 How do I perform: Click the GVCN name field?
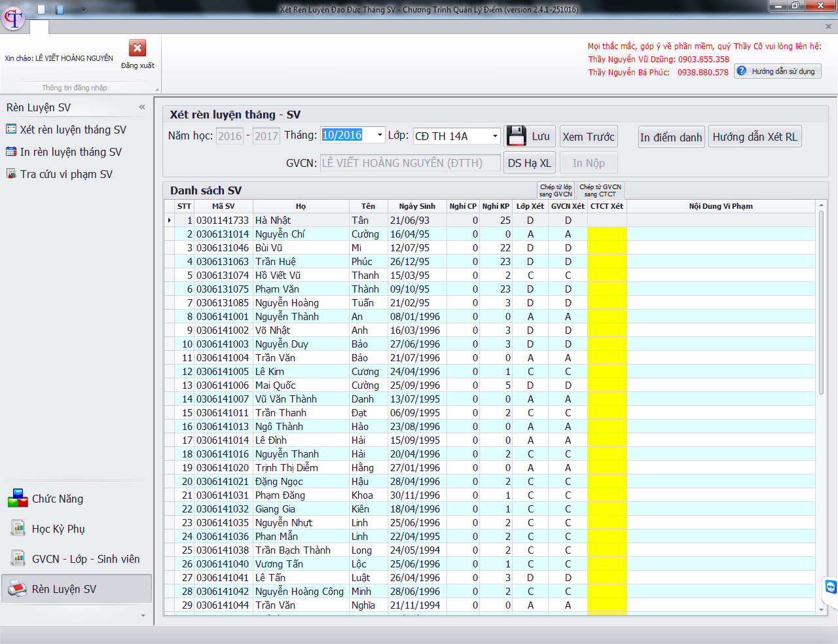410,163
